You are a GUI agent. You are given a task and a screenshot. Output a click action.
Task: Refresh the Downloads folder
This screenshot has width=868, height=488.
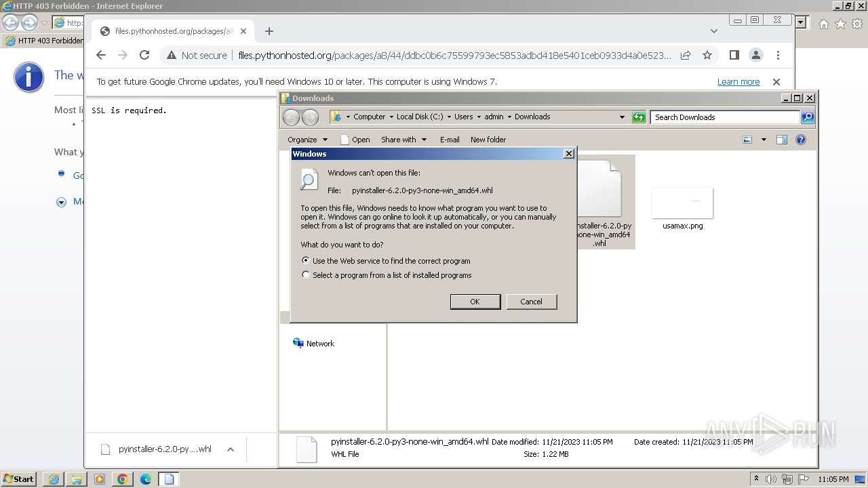[x=639, y=117]
